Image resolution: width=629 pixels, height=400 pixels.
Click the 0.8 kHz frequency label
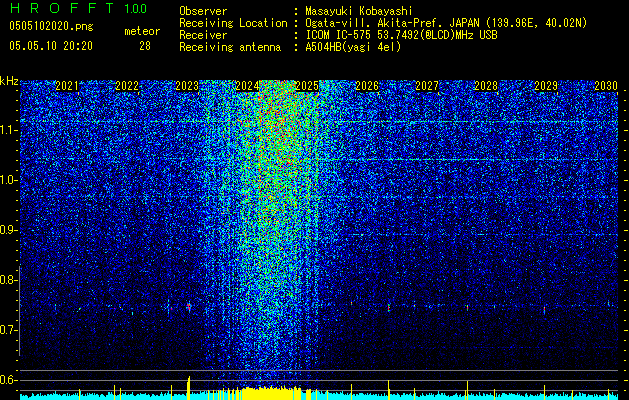[x=8, y=280]
